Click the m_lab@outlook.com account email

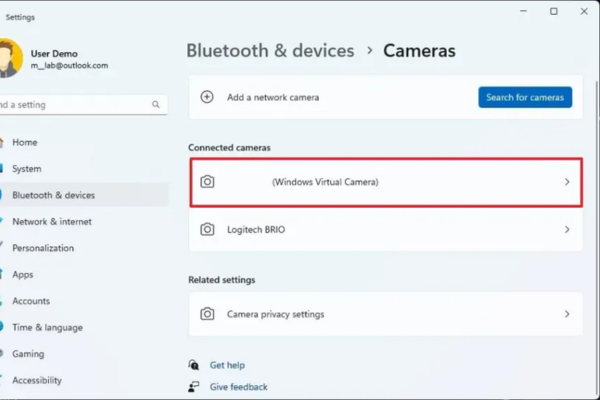click(x=69, y=65)
